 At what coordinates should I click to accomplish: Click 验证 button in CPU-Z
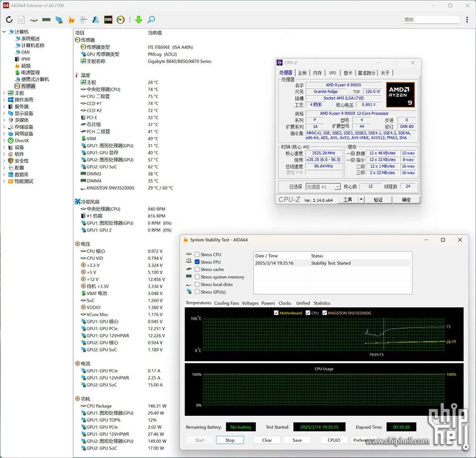(x=378, y=200)
